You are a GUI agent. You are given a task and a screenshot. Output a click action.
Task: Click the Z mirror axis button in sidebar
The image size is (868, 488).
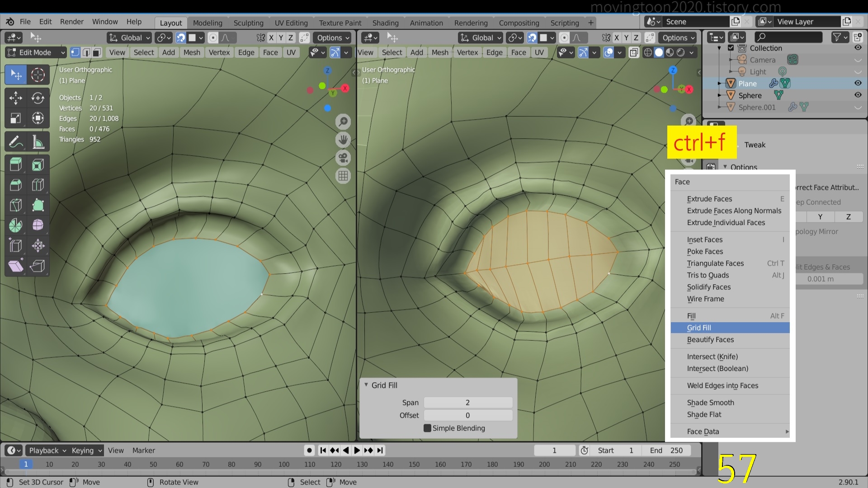pos(848,217)
